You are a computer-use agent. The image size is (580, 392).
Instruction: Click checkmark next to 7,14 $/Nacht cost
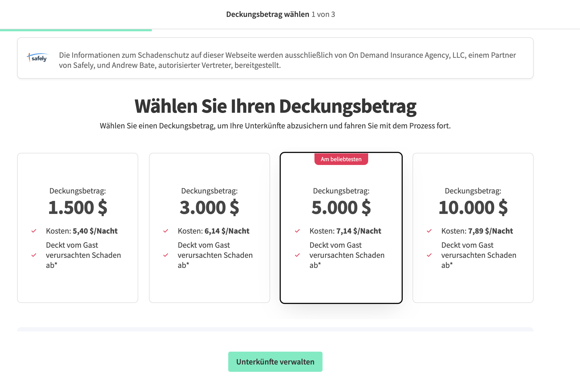297,231
